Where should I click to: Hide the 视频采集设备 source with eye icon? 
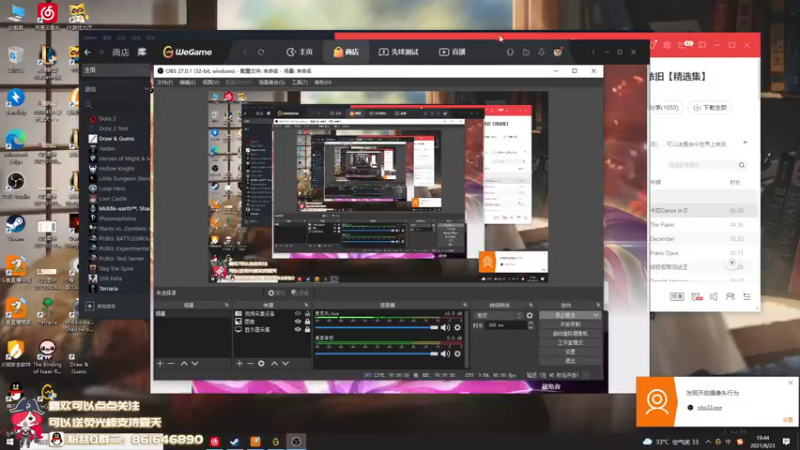[298, 314]
